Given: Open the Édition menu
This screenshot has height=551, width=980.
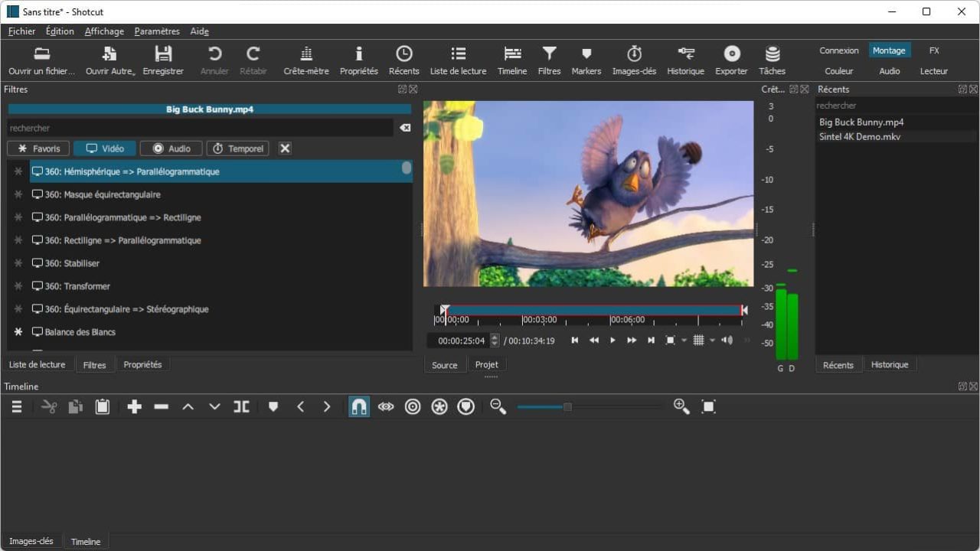Looking at the screenshot, I should click(60, 31).
